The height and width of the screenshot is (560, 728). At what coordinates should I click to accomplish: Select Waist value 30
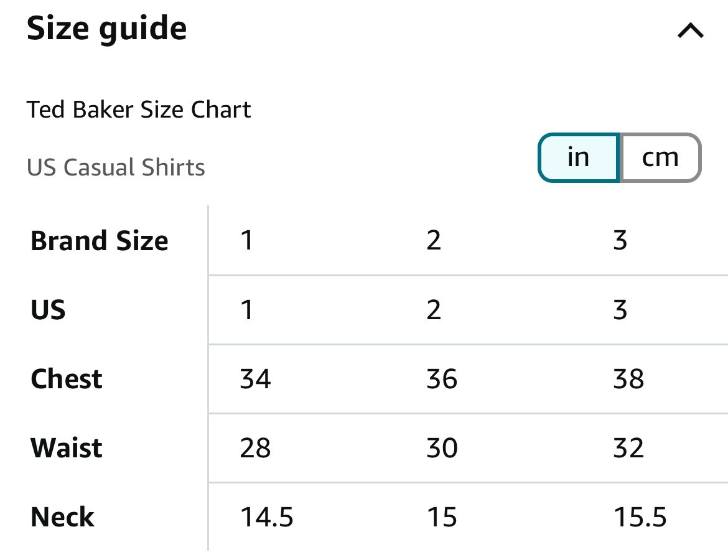pos(442,448)
